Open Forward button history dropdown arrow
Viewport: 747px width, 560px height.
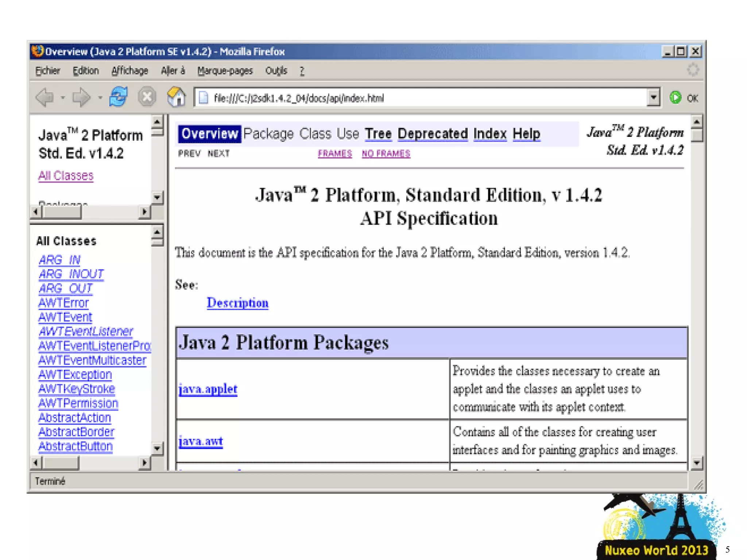pyautogui.click(x=100, y=98)
